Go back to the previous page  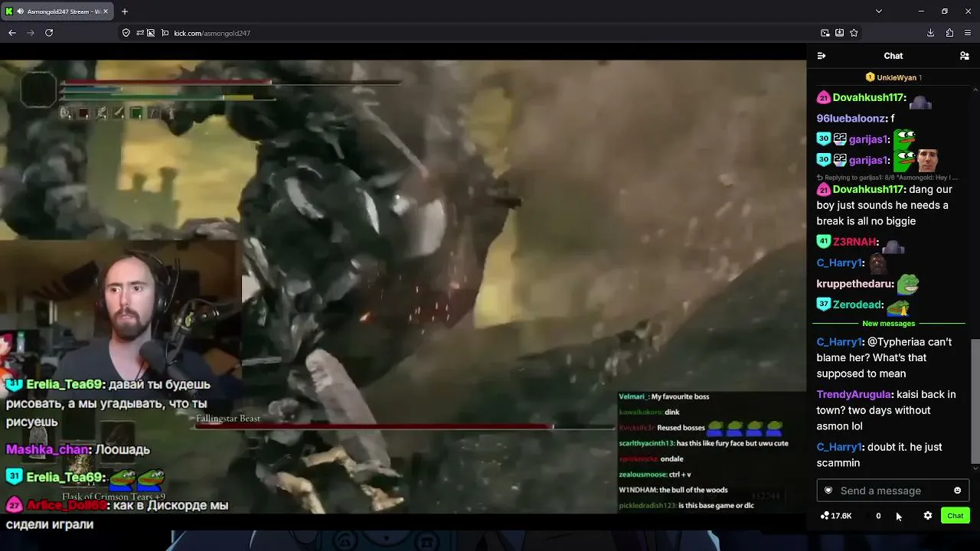[12, 33]
